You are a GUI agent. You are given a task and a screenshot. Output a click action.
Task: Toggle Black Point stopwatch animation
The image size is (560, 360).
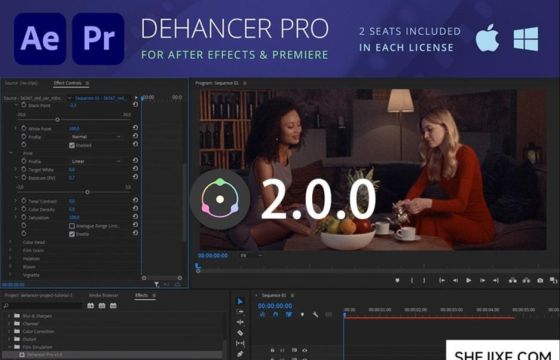click(24, 105)
